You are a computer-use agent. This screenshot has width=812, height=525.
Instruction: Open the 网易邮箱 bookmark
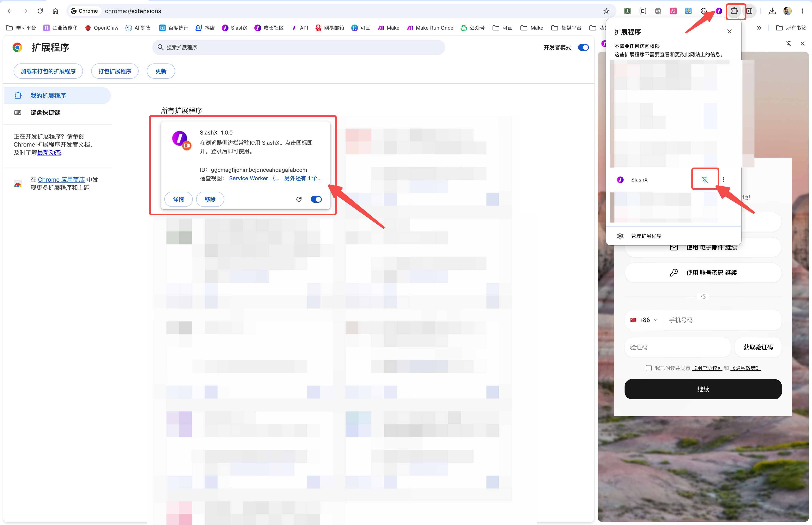(x=329, y=28)
